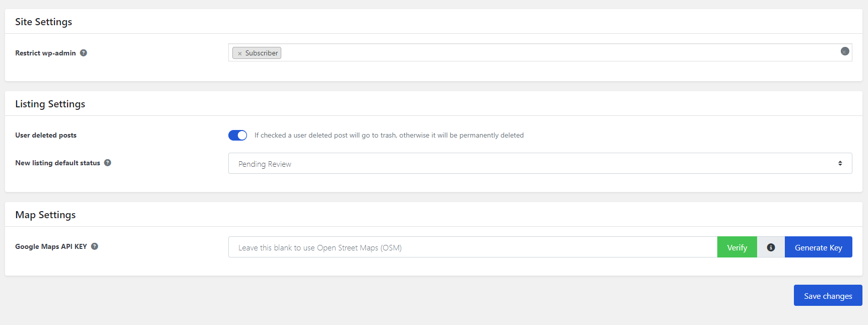Focus the Google Maps API key input
Image resolution: width=868 pixels, height=325 pixels.
[473, 247]
